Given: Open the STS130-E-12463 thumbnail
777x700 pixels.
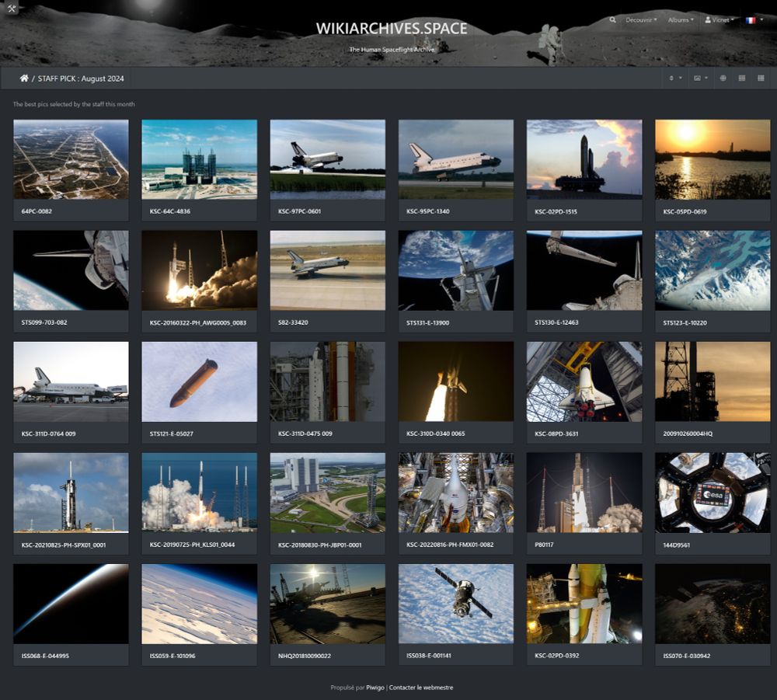Looking at the screenshot, I should click(x=584, y=270).
